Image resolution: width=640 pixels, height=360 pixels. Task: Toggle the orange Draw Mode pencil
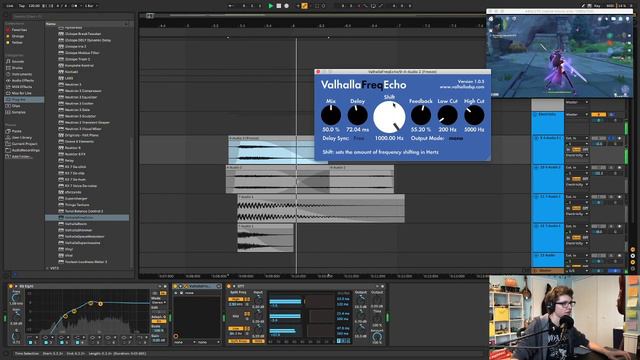[x=304, y=6]
